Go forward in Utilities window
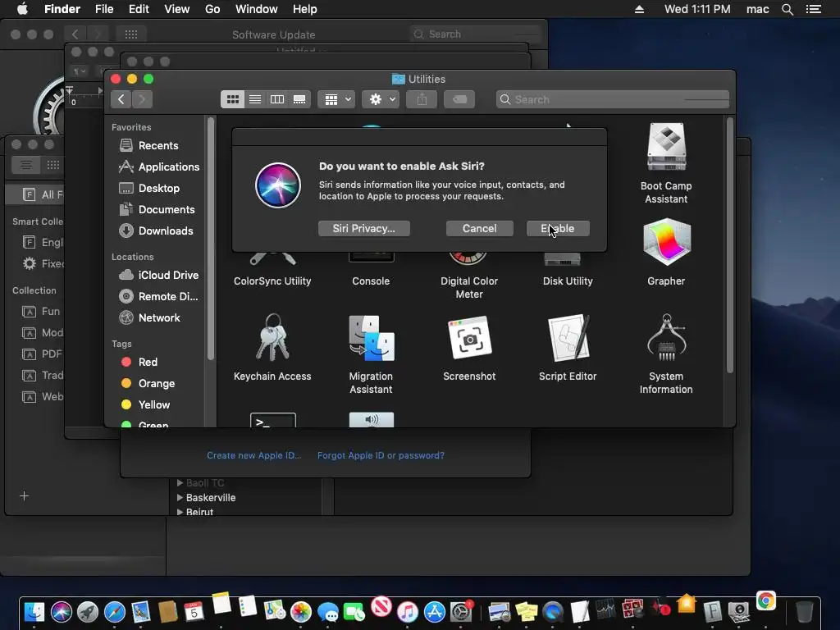Image resolution: width=840 pixels, height=630 pixels. click(x=142, y=99)
